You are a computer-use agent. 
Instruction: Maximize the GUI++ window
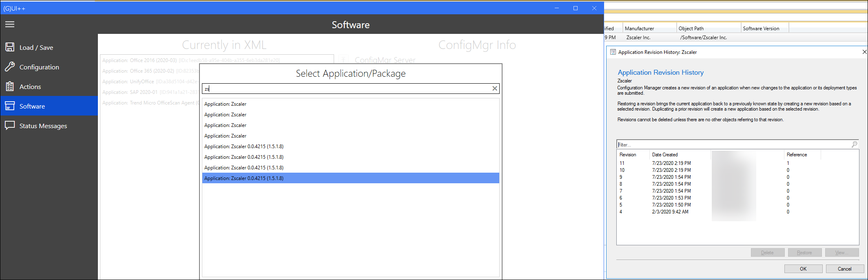(x=576, y=8)
